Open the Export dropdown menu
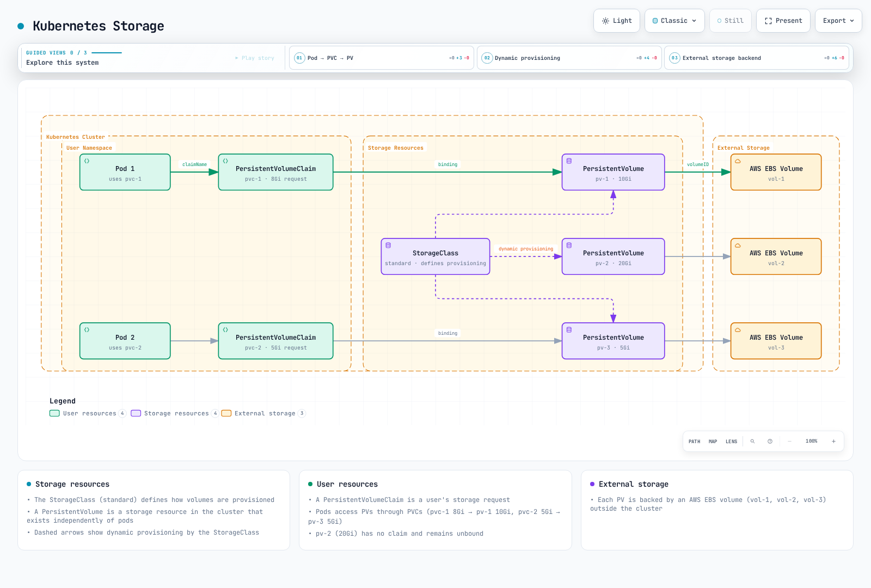871x588 pixels. pos(838,21)
